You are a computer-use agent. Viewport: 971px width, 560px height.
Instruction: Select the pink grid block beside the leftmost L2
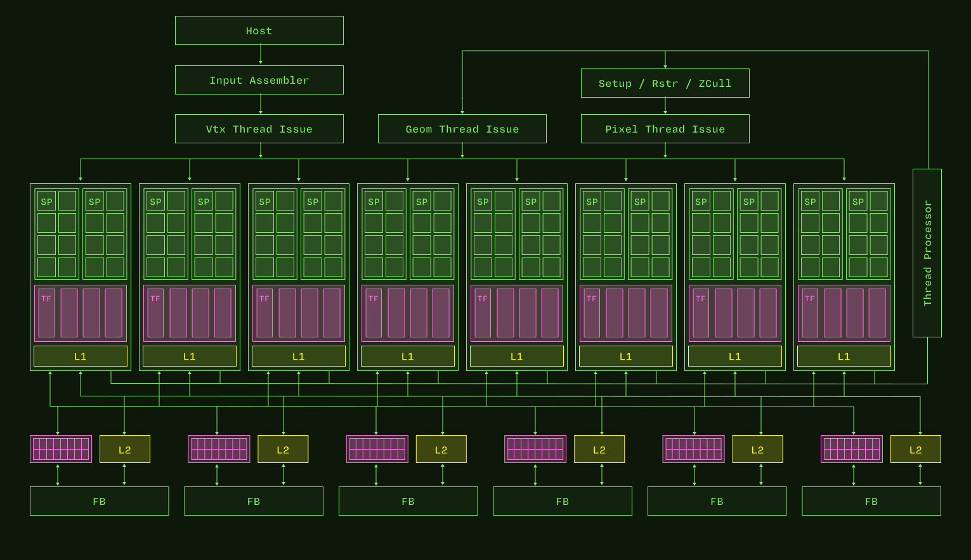[x=61, y=449]
